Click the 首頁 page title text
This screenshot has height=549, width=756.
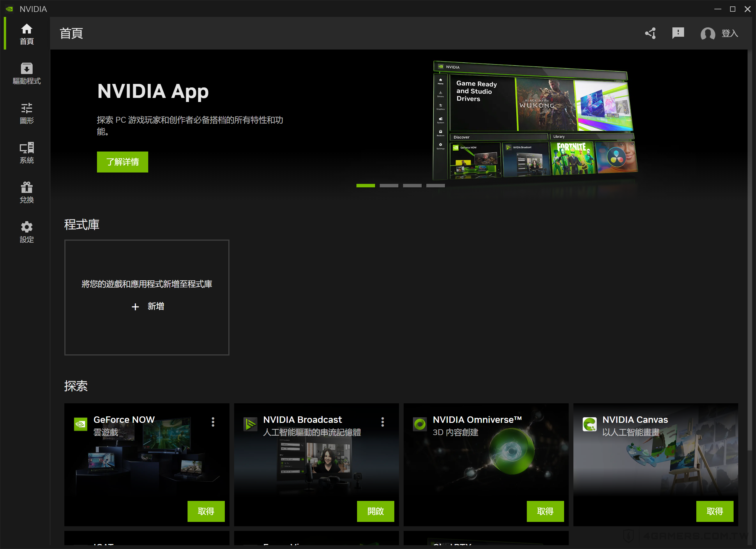(x=71, y=33)
